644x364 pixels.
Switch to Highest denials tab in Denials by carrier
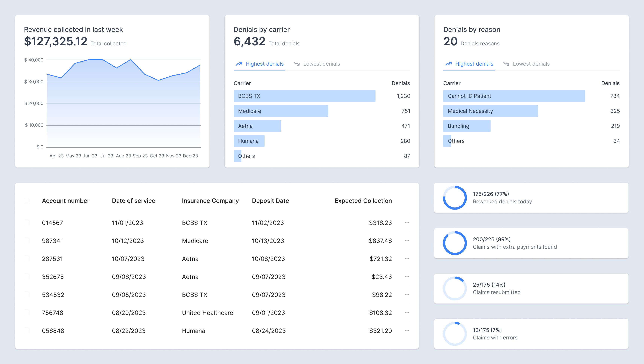259,64
